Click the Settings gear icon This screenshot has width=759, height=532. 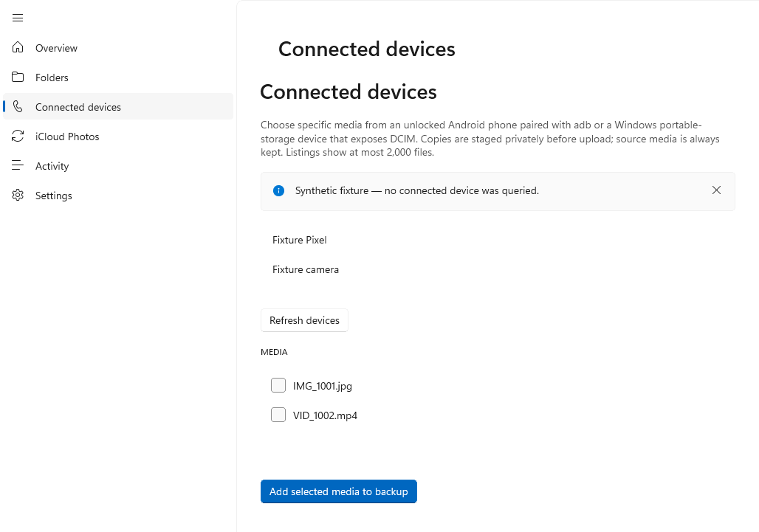point(18,195)
